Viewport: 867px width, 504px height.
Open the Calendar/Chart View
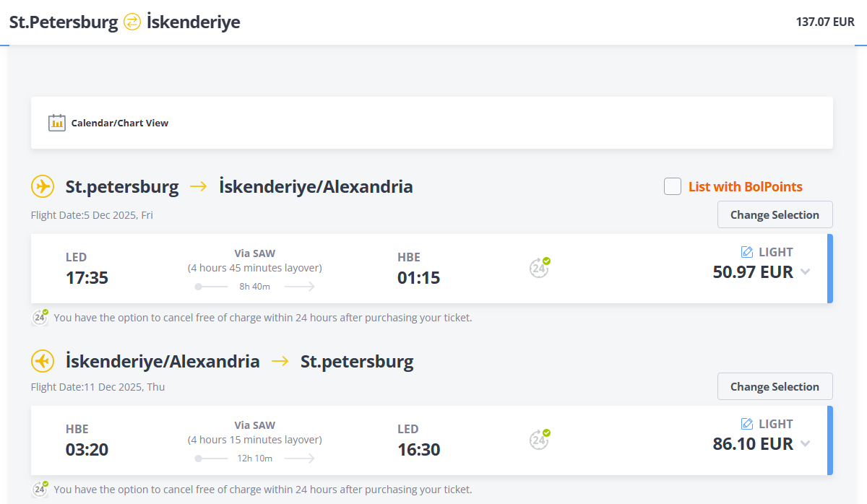[119, 123]
